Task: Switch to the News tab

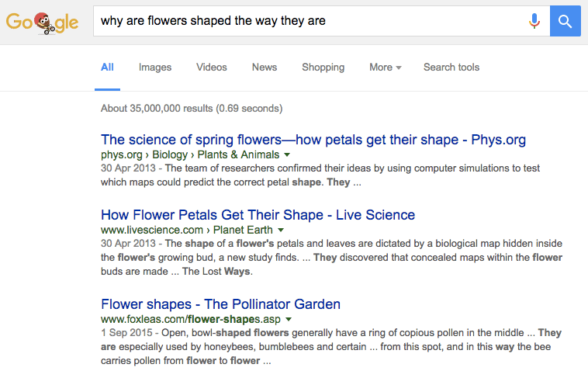Action: pos(265,68)
